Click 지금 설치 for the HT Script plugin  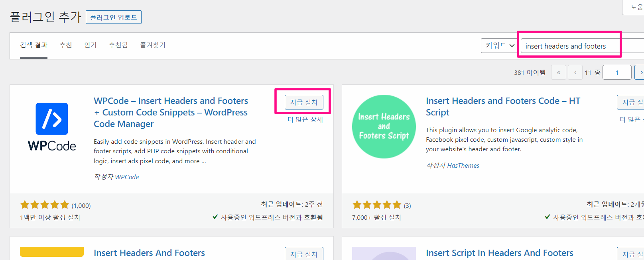click(x=631, y=102)
